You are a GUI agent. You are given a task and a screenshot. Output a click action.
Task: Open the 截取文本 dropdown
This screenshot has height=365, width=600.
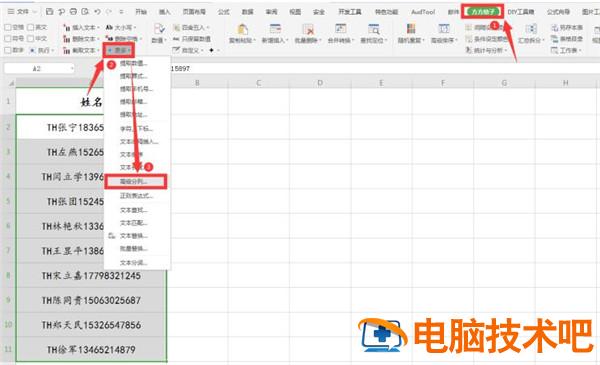[x=82, y=51]
